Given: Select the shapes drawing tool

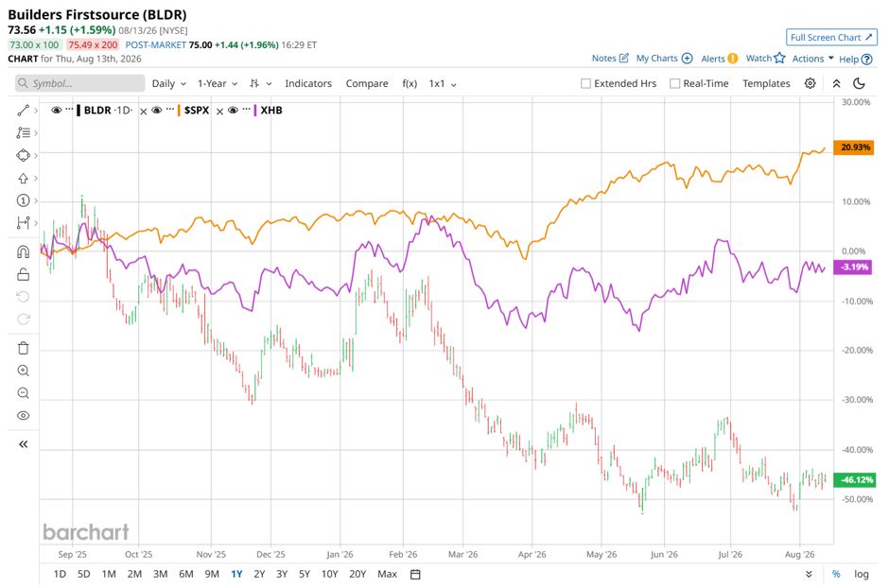Looking at the screenshot, I should (x=24, y=155).
